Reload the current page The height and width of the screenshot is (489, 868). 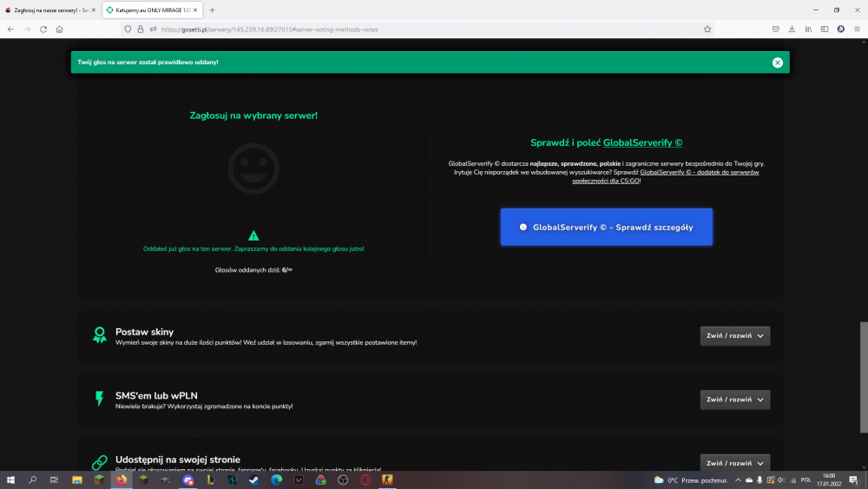[x=43, y=30]
